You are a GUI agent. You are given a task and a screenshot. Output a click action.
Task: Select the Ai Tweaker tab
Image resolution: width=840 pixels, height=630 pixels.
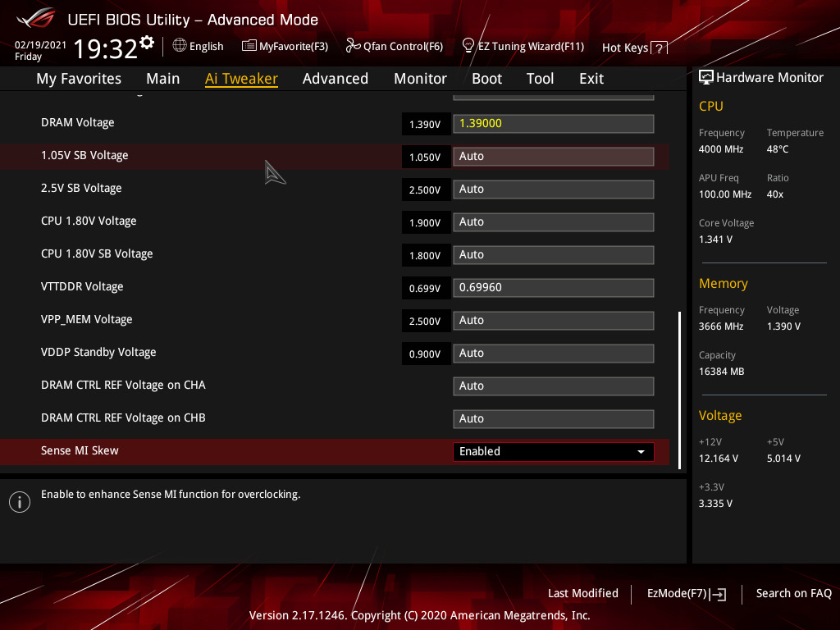pos(241,79)
